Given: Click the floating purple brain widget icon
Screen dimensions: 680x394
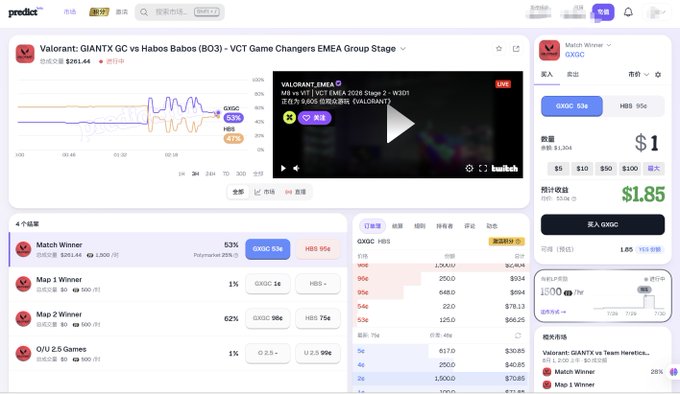Looking at the screenshot, I should 673,371.
